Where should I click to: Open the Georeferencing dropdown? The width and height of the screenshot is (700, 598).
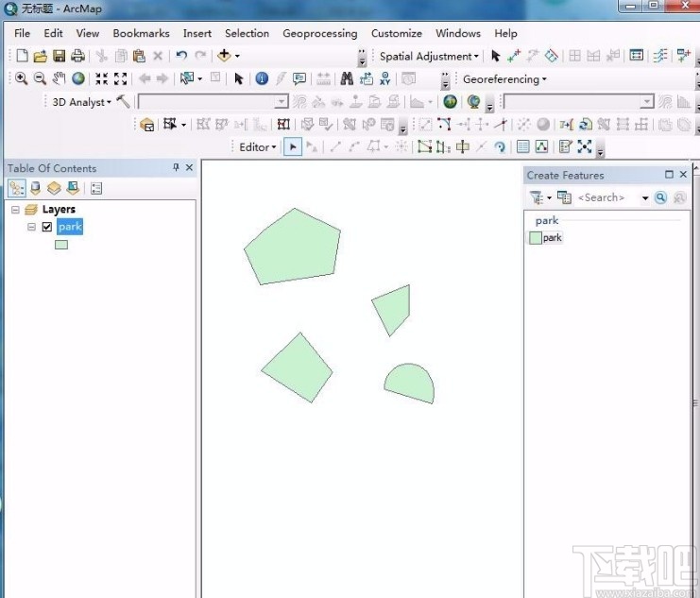[x=504, y=79]
